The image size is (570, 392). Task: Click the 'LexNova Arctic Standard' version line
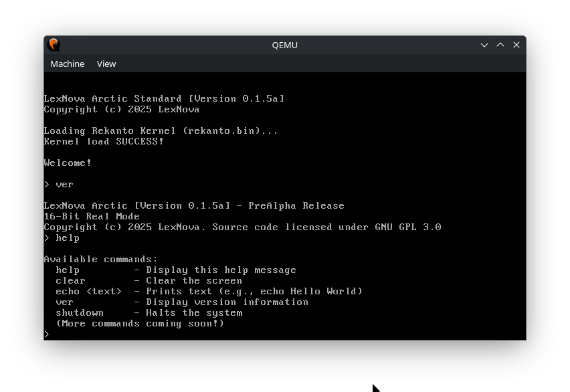[163, 98]
